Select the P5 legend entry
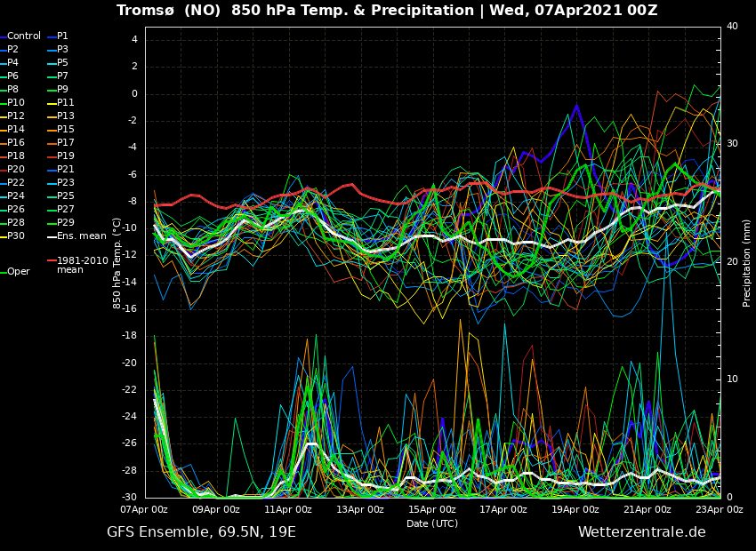 pyautogui.click(x=62, y=62)
